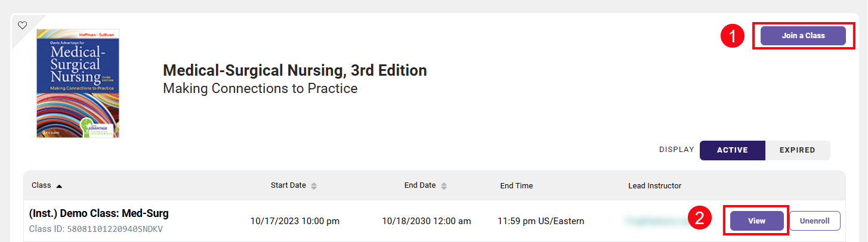Click Unenroll for the Med-Surg demo class
This screenshot has width=868, height=242.
coord(814,221)
